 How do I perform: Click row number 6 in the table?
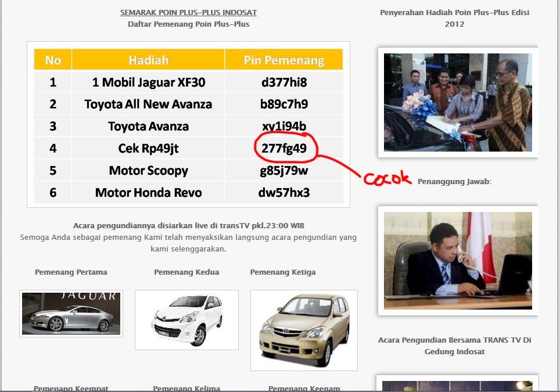(53, 192)
